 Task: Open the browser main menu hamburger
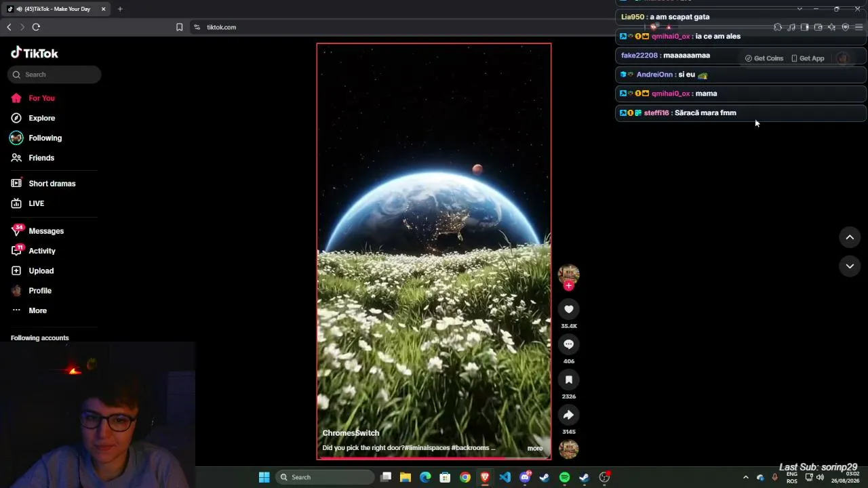859,27
